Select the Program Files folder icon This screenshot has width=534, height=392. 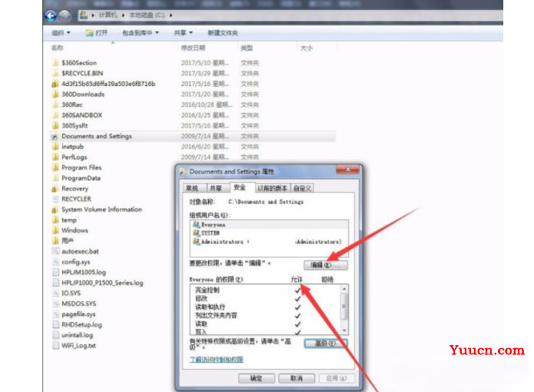pyautogui.click(x=55, y=168)
